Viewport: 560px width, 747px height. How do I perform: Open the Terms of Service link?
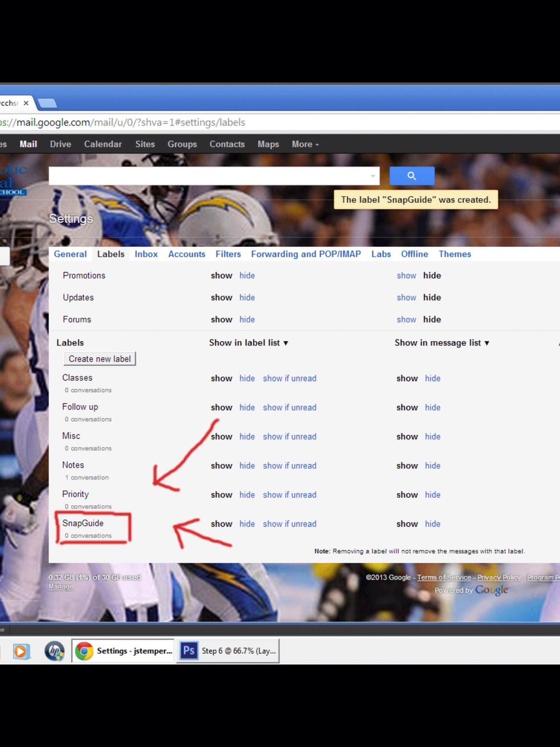[x=443, y=578]
